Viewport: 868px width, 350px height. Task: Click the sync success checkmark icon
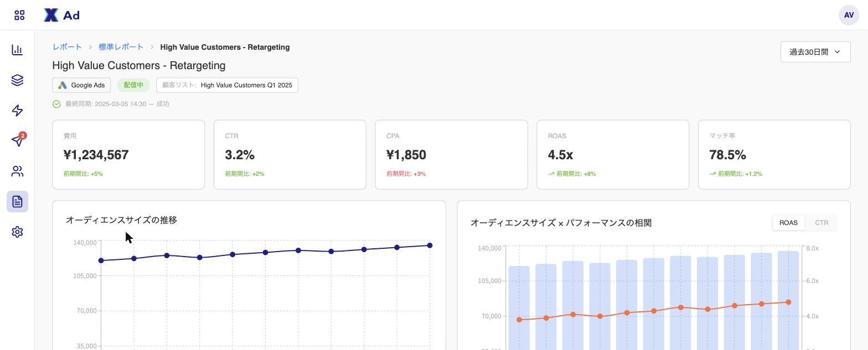[x=56, y=104]
